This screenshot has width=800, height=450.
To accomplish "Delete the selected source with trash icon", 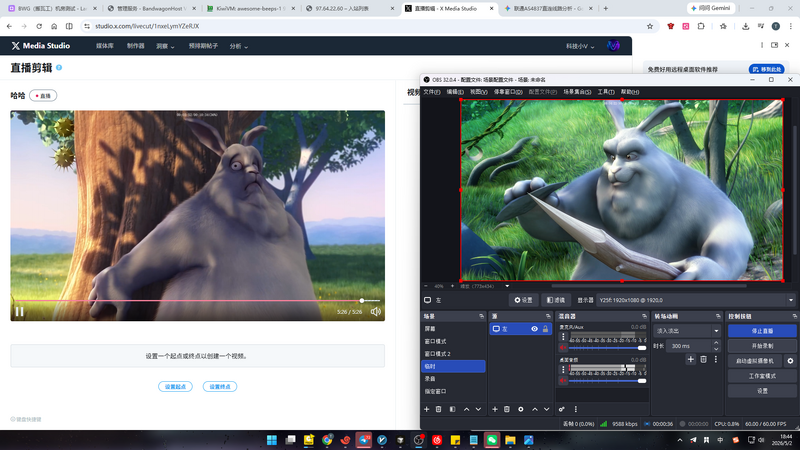I will pyautogui.click(x=507, y=409).
